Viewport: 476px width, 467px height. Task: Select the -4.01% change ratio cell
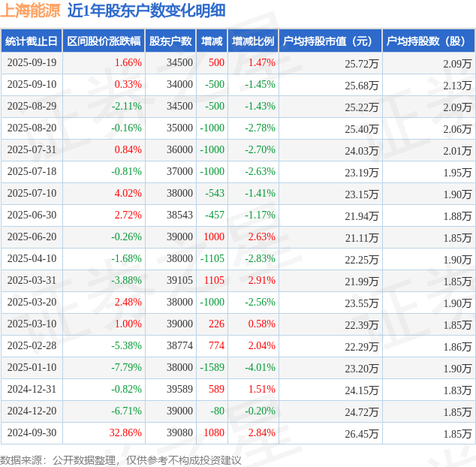point(260,368)
